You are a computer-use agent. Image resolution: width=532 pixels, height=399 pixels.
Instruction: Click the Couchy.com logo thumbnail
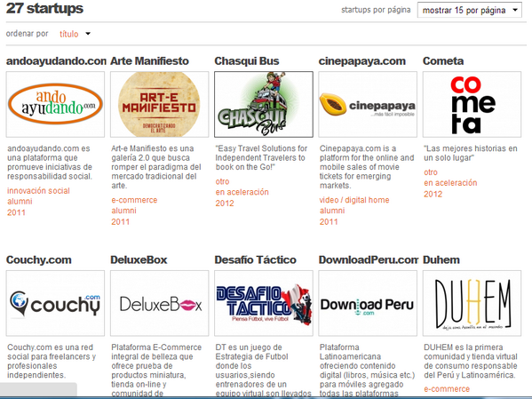pyautogui.click(x=55, y=303)
